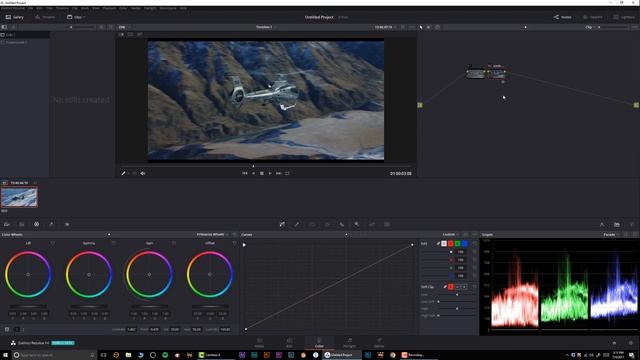Select the node graph pointer tool
640x360 pixels.
tap(421, 27)
